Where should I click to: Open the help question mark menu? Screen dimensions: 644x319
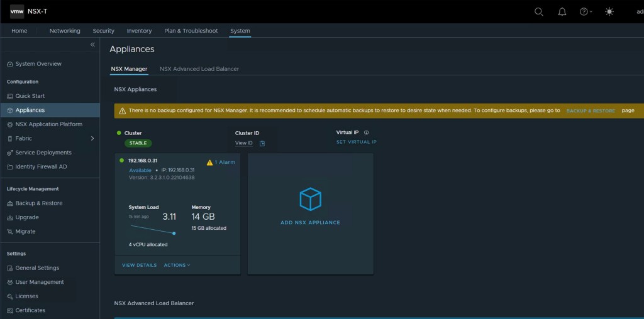pos(585,11)
